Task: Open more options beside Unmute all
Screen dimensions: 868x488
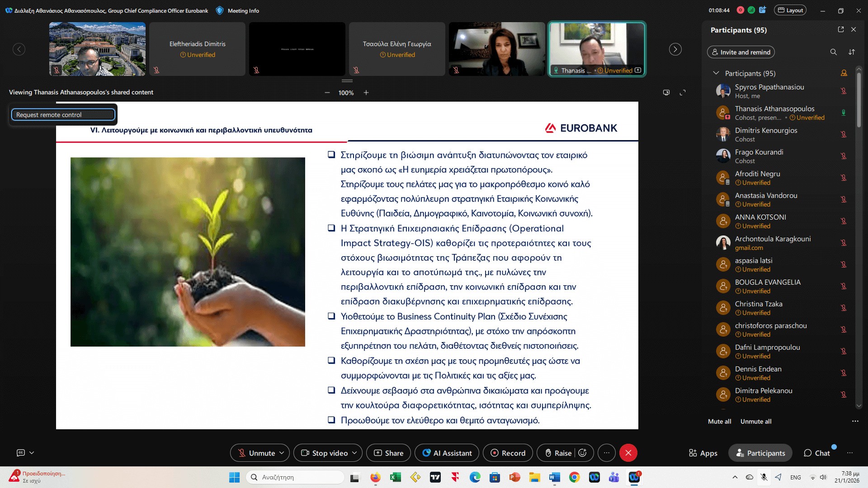Action: (x=855, y=421)
